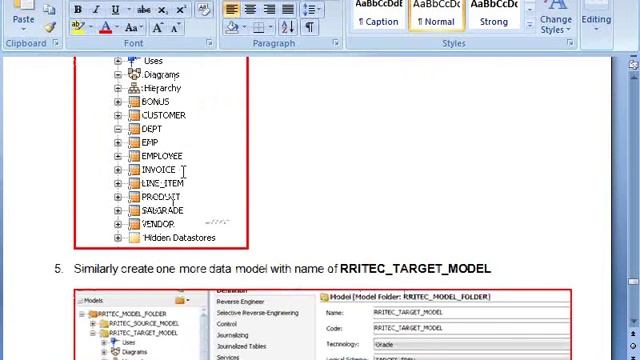
Task: Toggle Superscript formatting
Action: tap(180, 10)
